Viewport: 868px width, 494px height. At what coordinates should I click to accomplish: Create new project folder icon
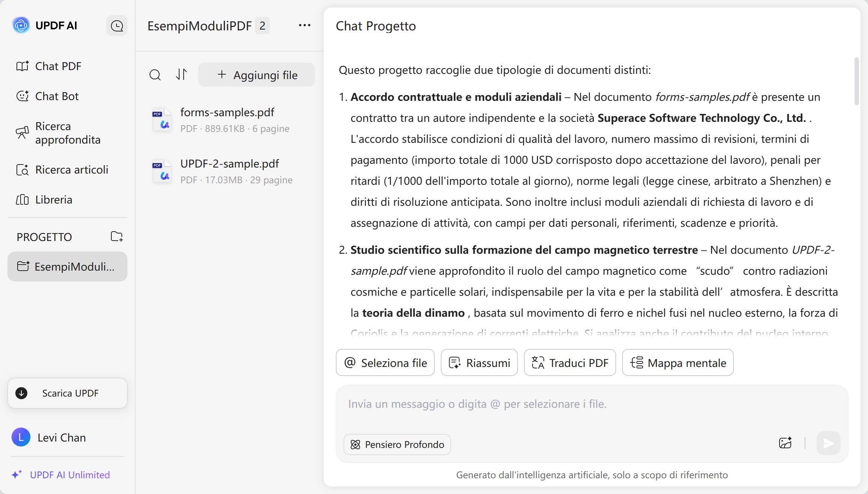117,237
